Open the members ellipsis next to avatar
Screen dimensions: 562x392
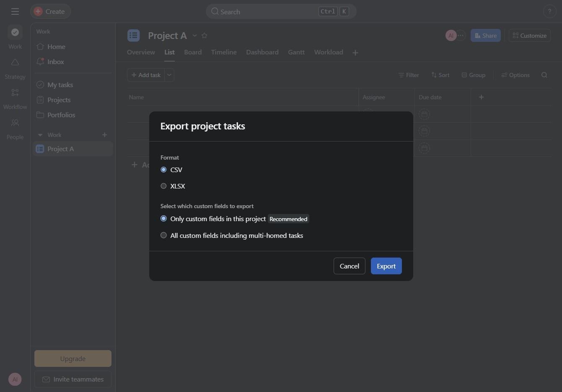tap(461, 36)
